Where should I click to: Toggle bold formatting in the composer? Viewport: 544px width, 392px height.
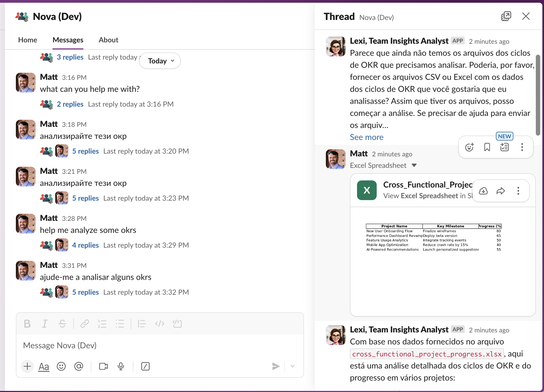[x=27, y=324]
